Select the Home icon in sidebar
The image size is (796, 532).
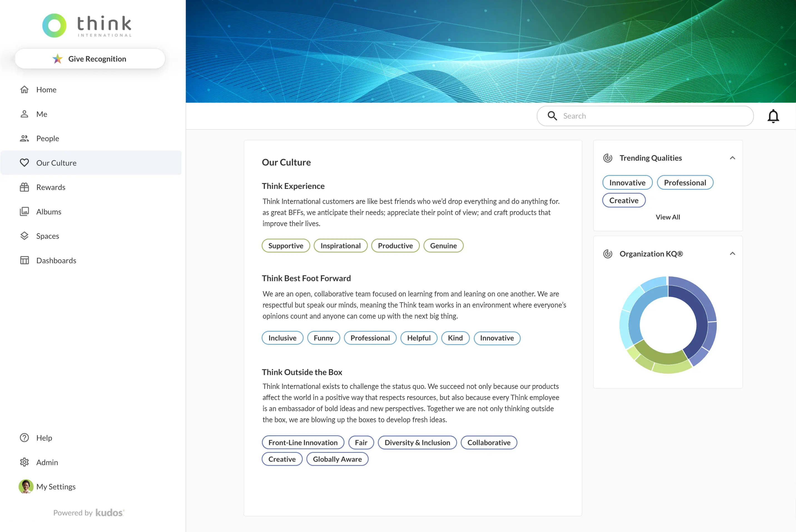coord(24,89)
